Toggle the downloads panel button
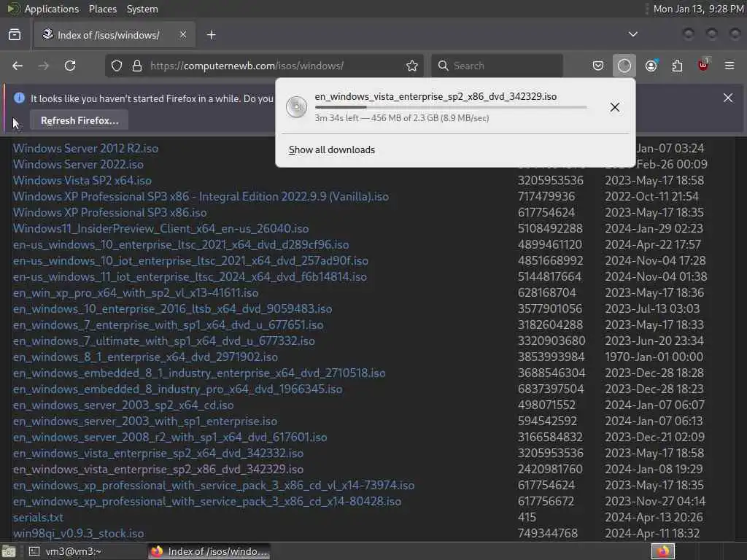Image resolution: width=747 pixels, height=560 pixels. [x=624, y=66]
